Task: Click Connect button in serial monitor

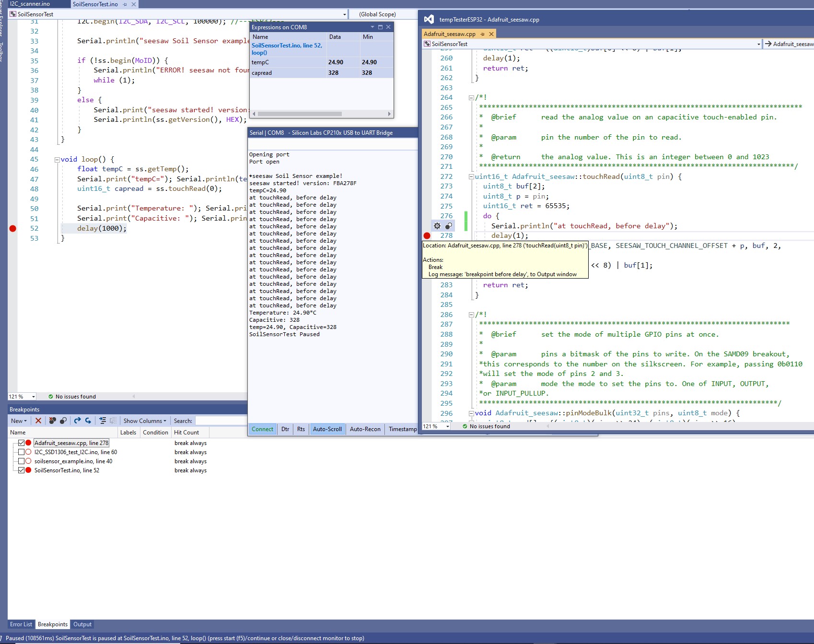Action: [x=263, y=429]
